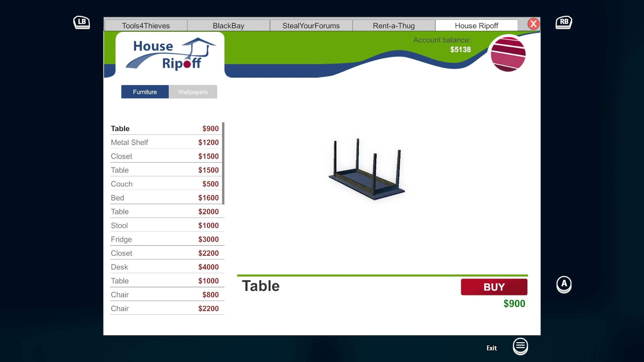Select the Desk for $4000
The height and width of the screenshot is (362, 644).
tap(165, 267)
